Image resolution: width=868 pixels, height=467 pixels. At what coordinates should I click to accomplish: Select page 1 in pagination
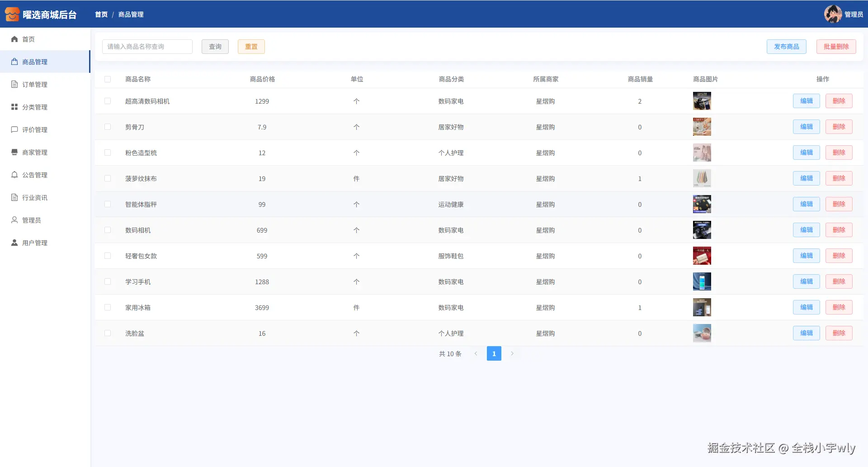click(494, 353)
